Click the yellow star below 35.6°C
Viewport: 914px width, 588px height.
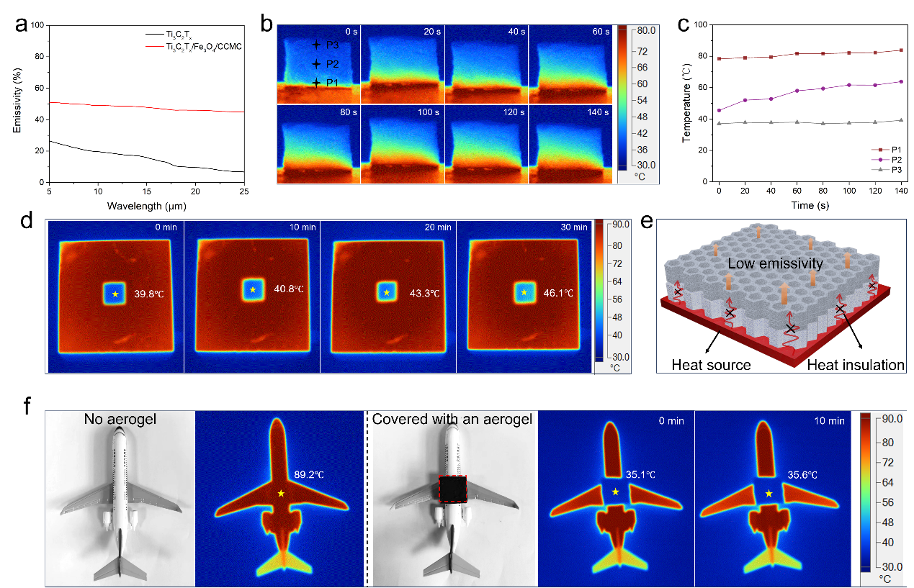pyautogui.click(x=769, y=493)
